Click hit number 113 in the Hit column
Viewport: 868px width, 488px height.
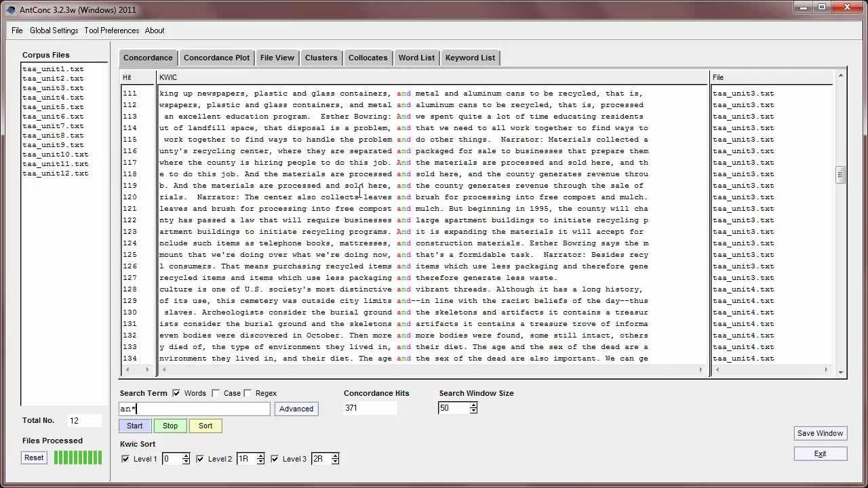(x=130, y=117)
